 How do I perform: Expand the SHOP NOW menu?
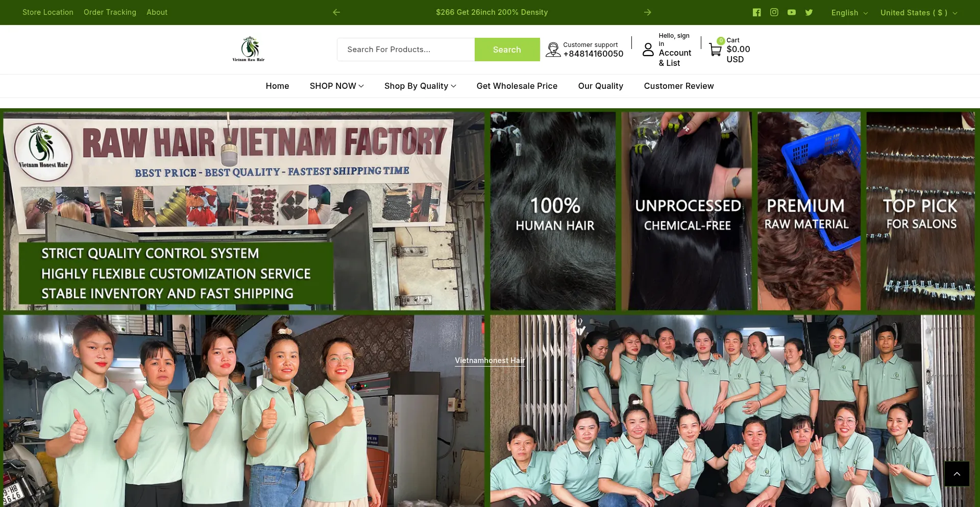click(x=337, y=86)
